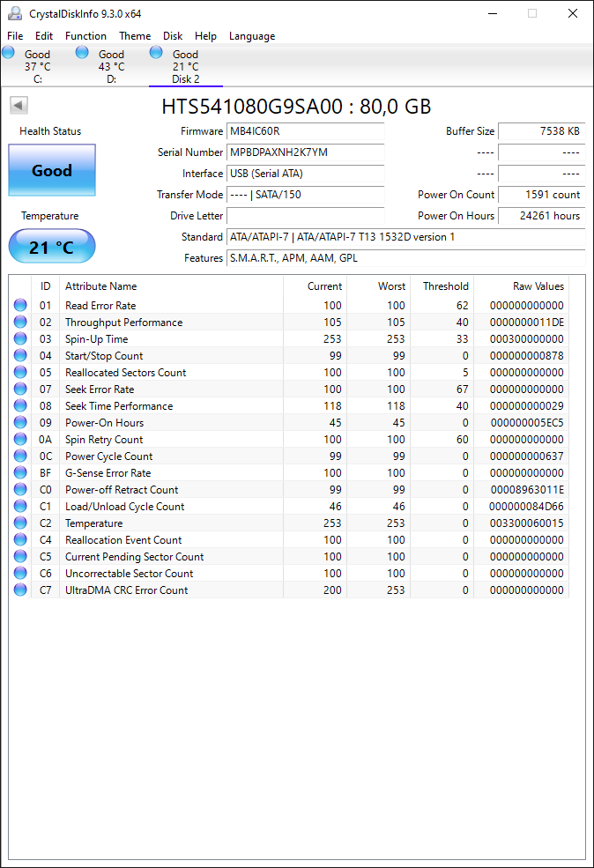The image size is (594, 868).
Task: Click the Read Error Rate status orb
Action: (x=20, y=305)
